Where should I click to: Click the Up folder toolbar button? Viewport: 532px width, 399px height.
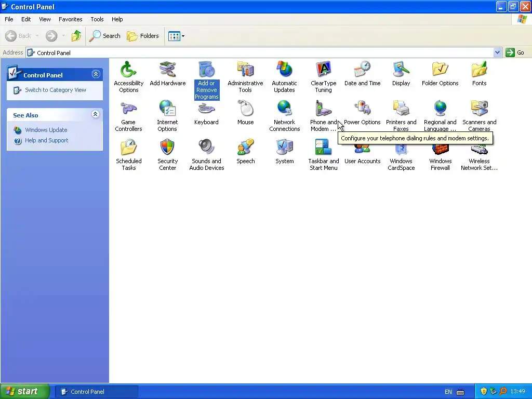(76, 36)
